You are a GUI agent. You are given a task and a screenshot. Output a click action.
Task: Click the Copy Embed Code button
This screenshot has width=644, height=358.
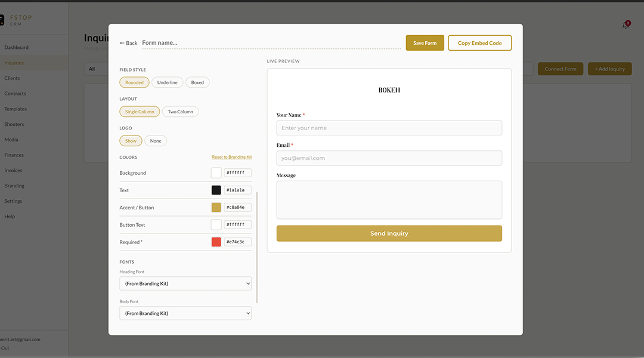(479, 42)
